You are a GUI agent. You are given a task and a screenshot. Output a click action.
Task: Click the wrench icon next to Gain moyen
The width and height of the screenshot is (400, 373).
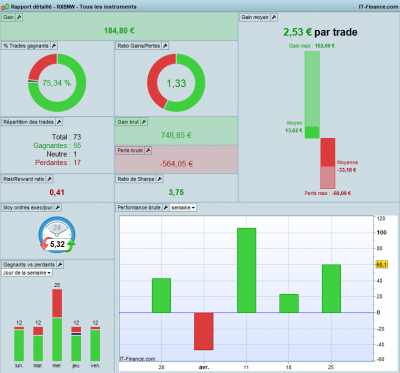pyautogui.click(x=274, y=17)
